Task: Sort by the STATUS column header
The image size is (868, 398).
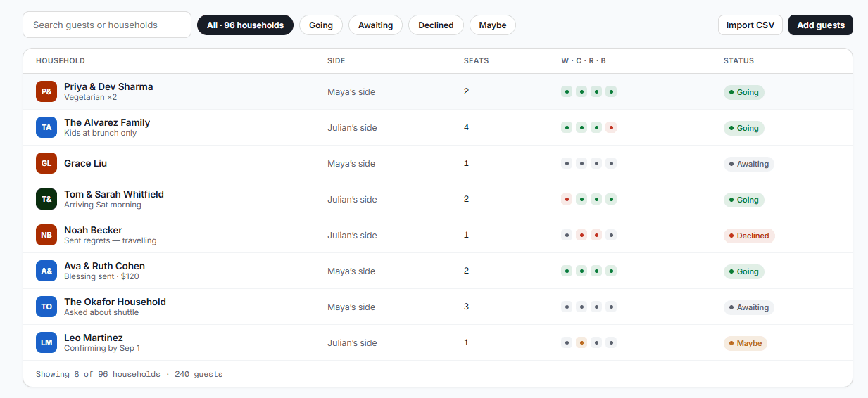Action: click(x=738, y=60)
